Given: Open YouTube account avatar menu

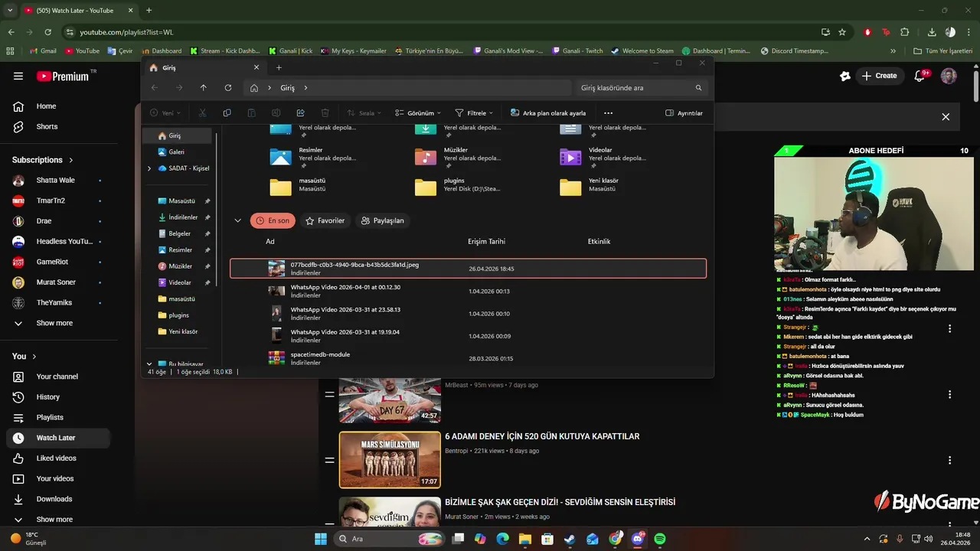Looking at the screenshot, I should tap(949, 76).
